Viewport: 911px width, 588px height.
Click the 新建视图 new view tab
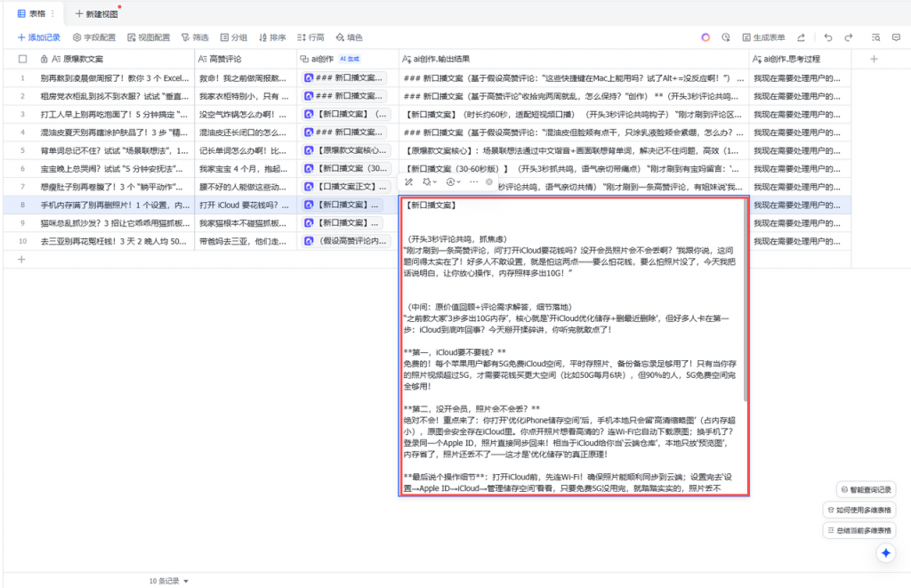click(96, 13)
